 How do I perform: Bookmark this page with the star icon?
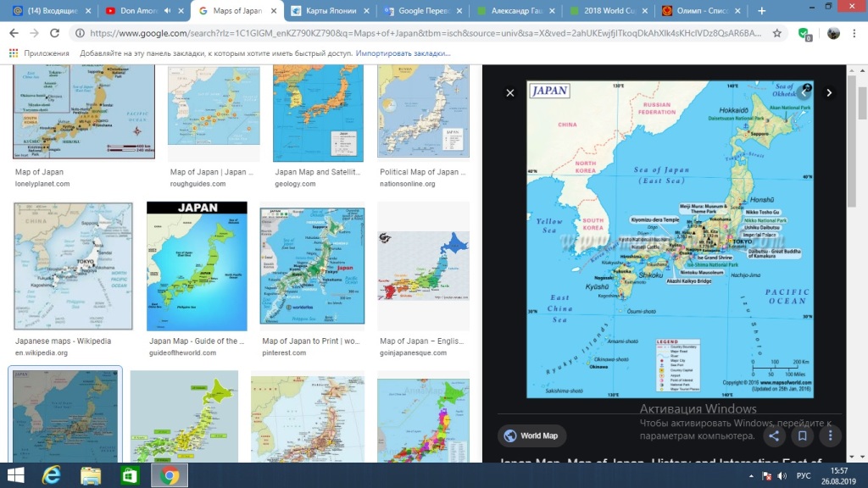pyautogui.click(x=777, y=33)
